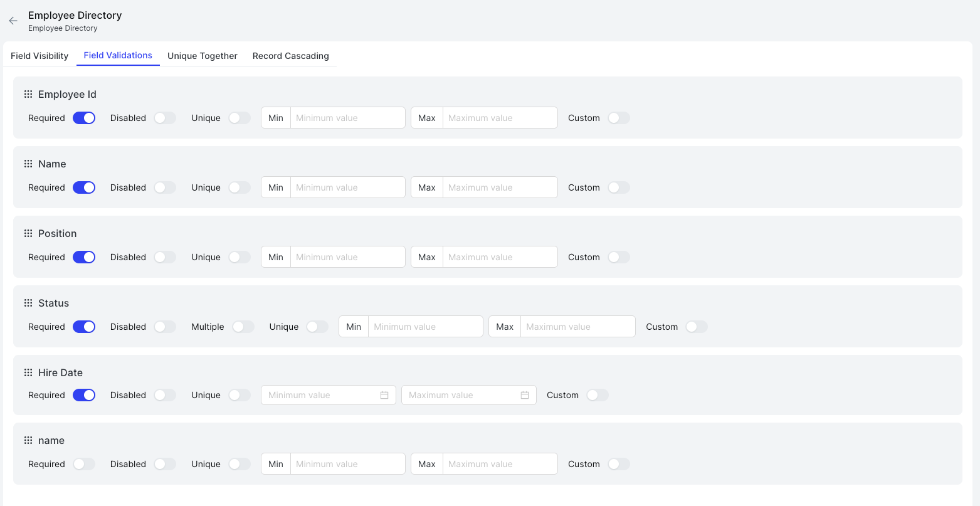This screenshot has height=506, width=980.
Task: Open the calendar picker for Hire Date maximum
Action: tap(526, 395)
